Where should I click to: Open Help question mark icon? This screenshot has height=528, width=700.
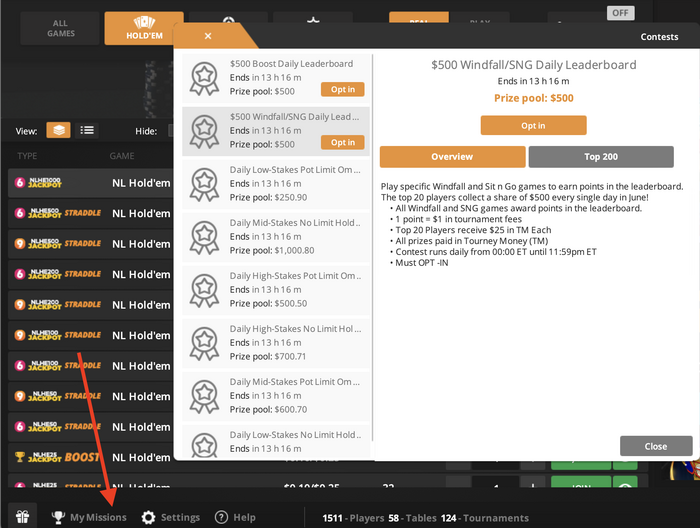221,517
